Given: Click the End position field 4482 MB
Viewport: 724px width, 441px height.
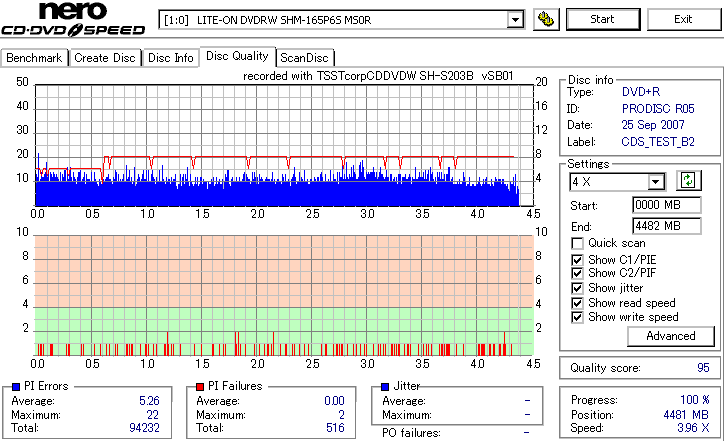Looking at the screenshot, I should point(666,226).
